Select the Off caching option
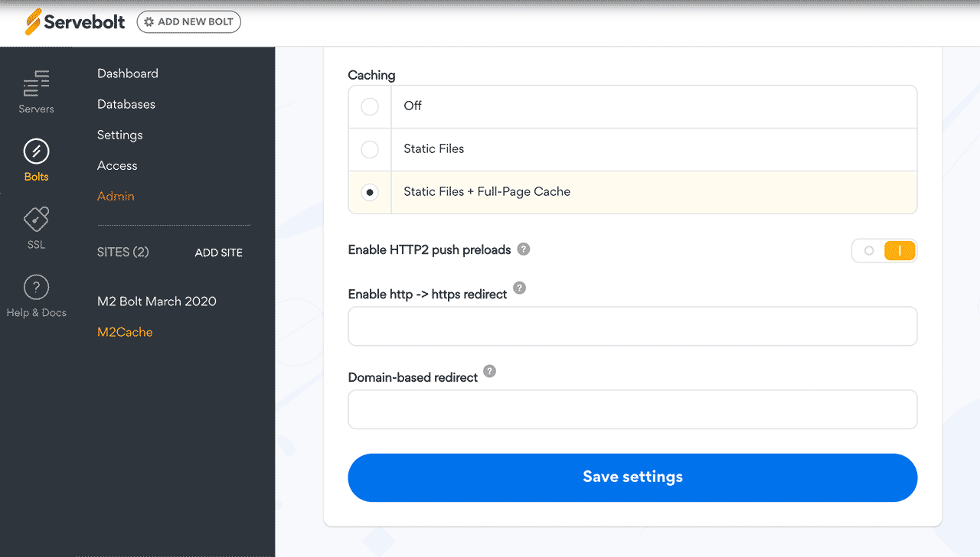The image size is (980, 557). pyautogui.click(x=370, y=106)
